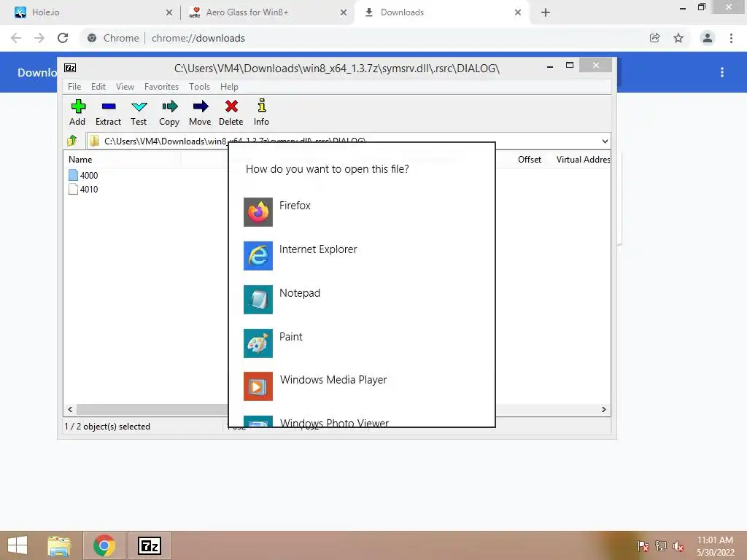This screenshot has width=747, height=560.
Task: Click the taskbar clock showing 11:01 AM
Action: (715, 545)
